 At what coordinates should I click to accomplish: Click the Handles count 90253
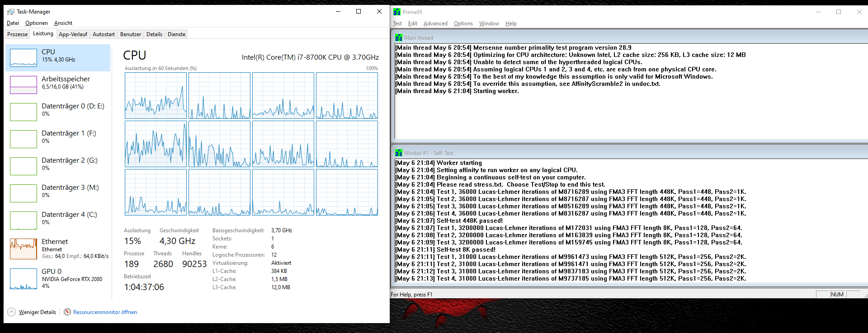pyautogui.click(x=194, y=264)
